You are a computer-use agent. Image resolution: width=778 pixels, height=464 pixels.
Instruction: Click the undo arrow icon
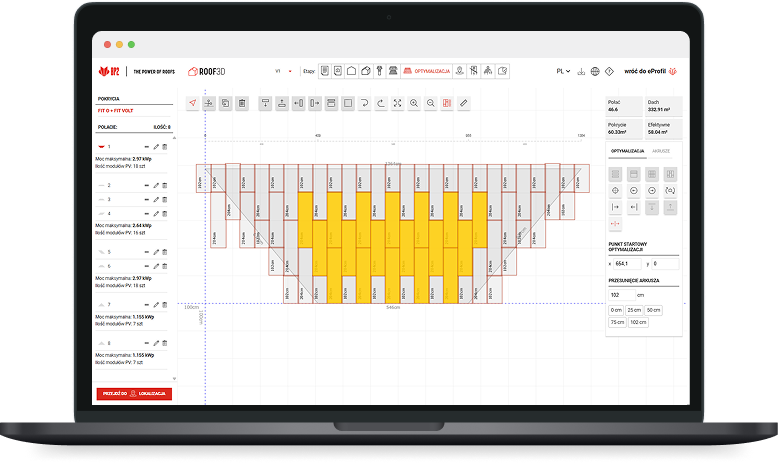(x=364, y=103)
